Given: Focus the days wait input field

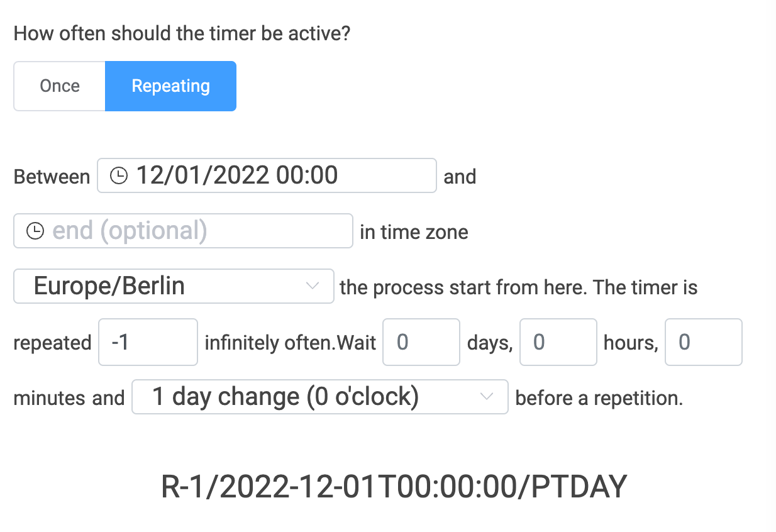Looking at the screenshot, I should 421,342.
